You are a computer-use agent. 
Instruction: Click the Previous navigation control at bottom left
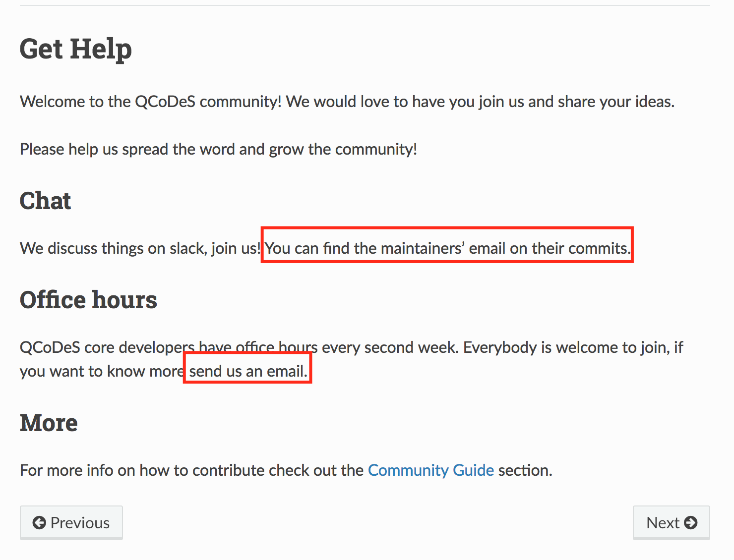point(71,522)
